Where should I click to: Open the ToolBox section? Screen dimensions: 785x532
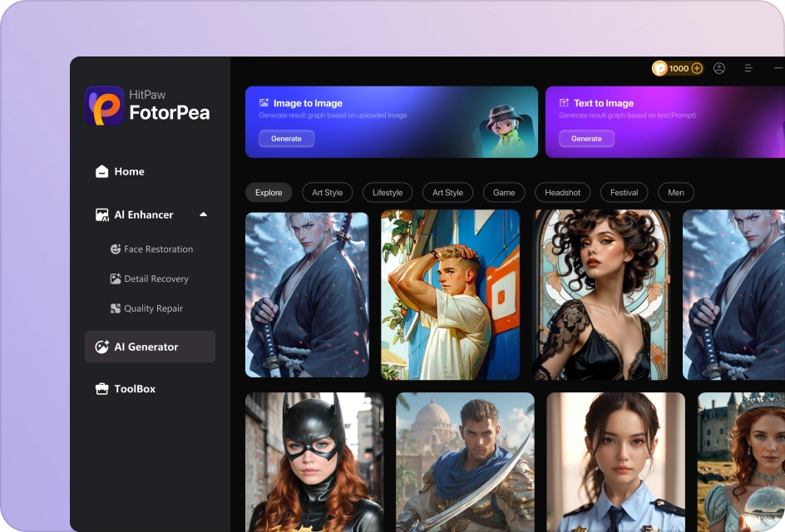click(134, 388)
